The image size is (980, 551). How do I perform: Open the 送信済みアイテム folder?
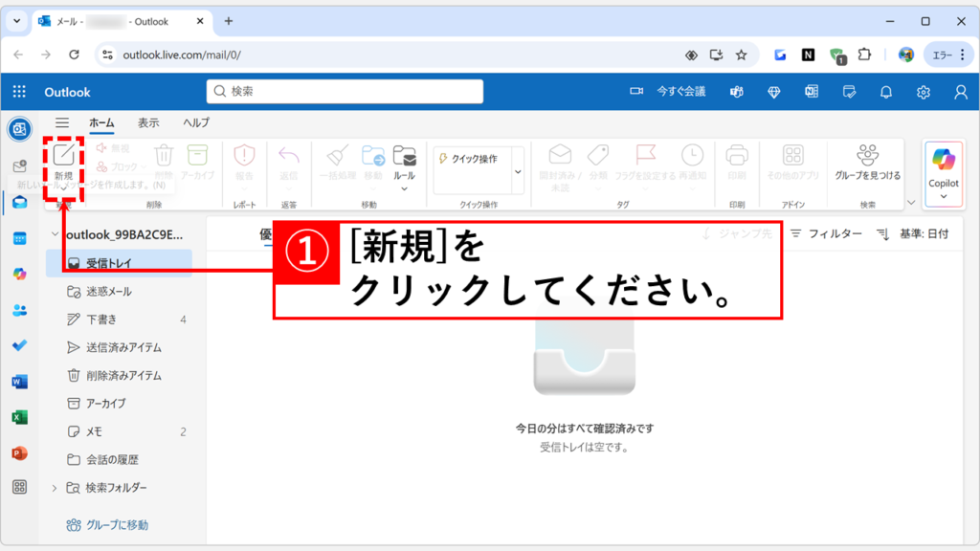pyautogui.click(x=119, y=347)
